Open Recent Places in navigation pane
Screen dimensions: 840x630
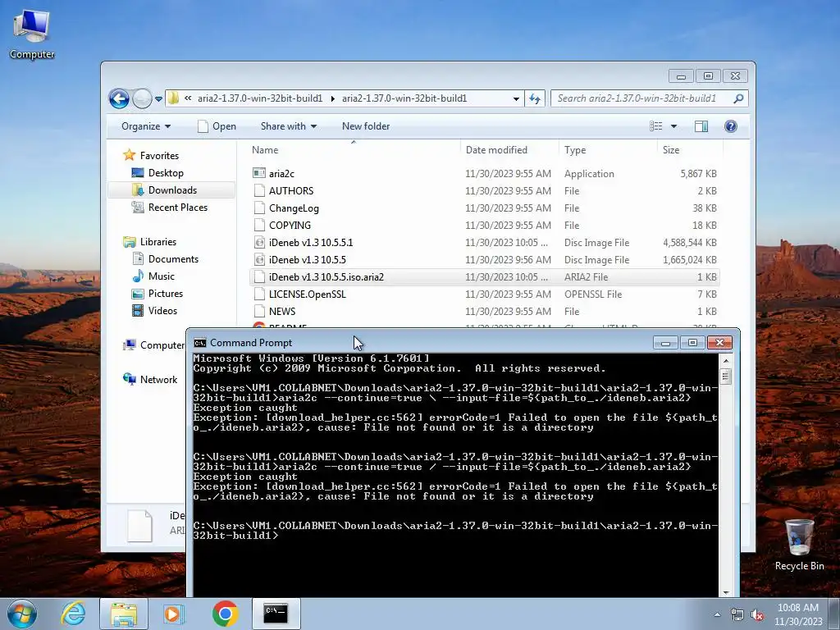(177, 208)
